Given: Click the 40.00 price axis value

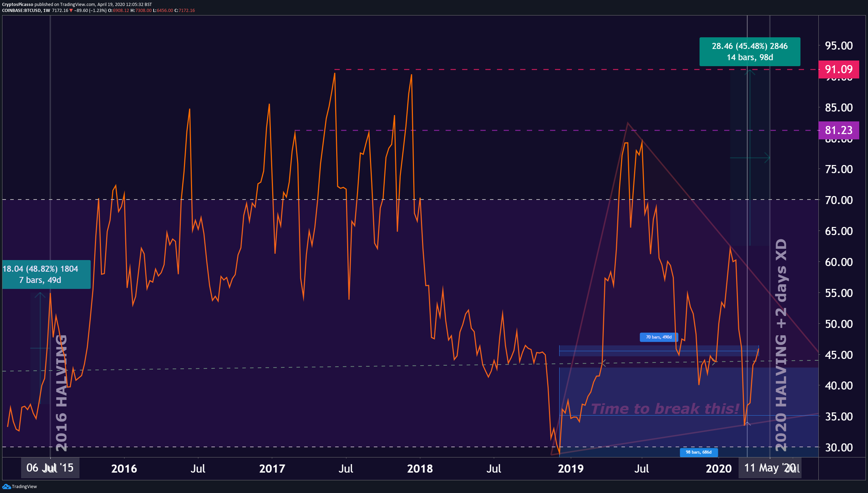Looking at the screenshot, I should (839, 385).
